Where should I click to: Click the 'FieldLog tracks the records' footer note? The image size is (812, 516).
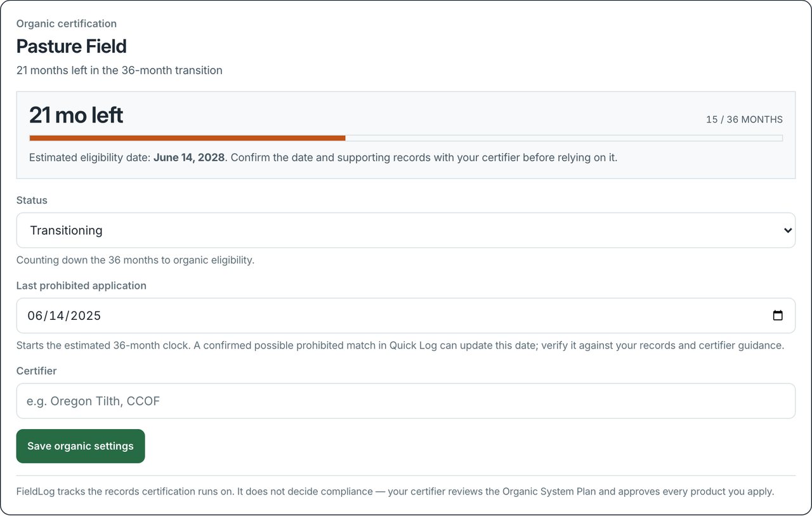point(395,491)
